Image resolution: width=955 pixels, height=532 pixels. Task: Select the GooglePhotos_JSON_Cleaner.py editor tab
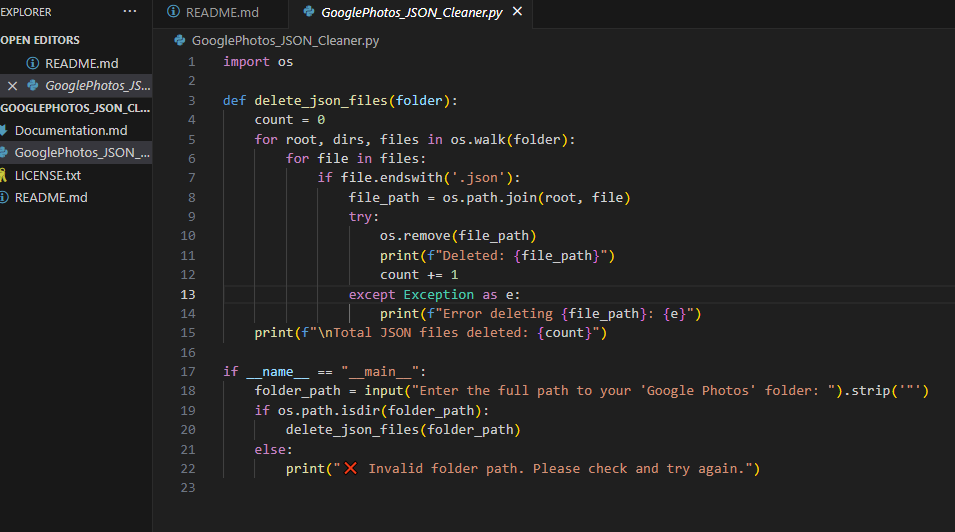click(412, 12)
